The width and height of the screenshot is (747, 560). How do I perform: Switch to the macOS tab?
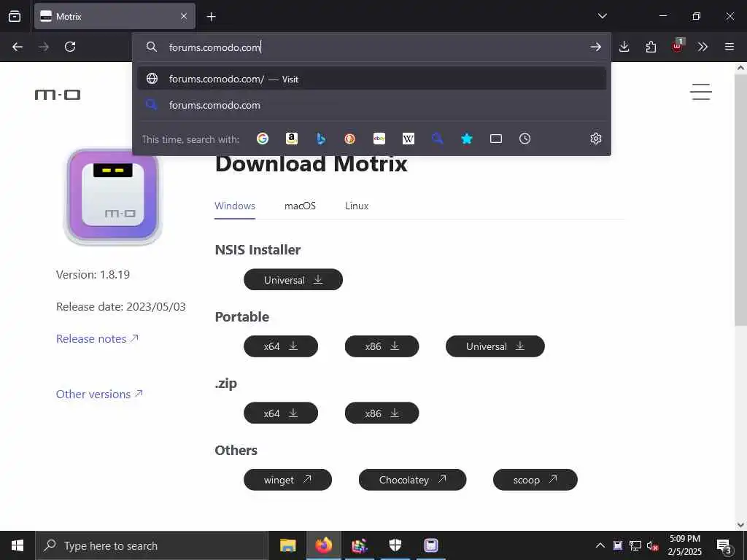(300, 206)
